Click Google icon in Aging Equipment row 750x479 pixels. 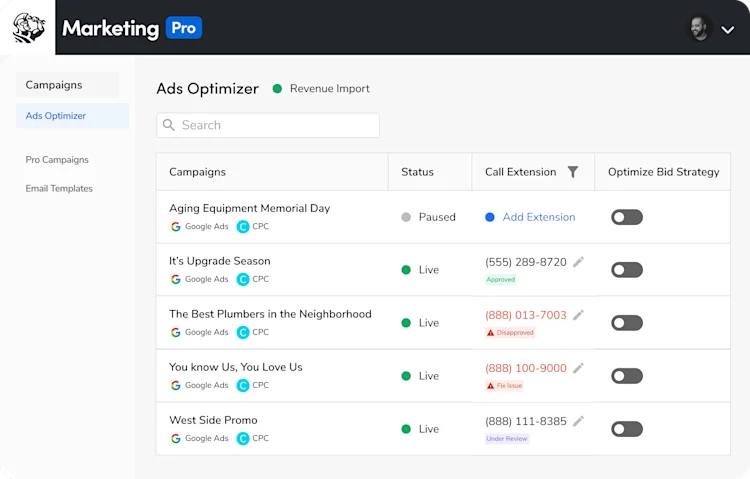176,227
